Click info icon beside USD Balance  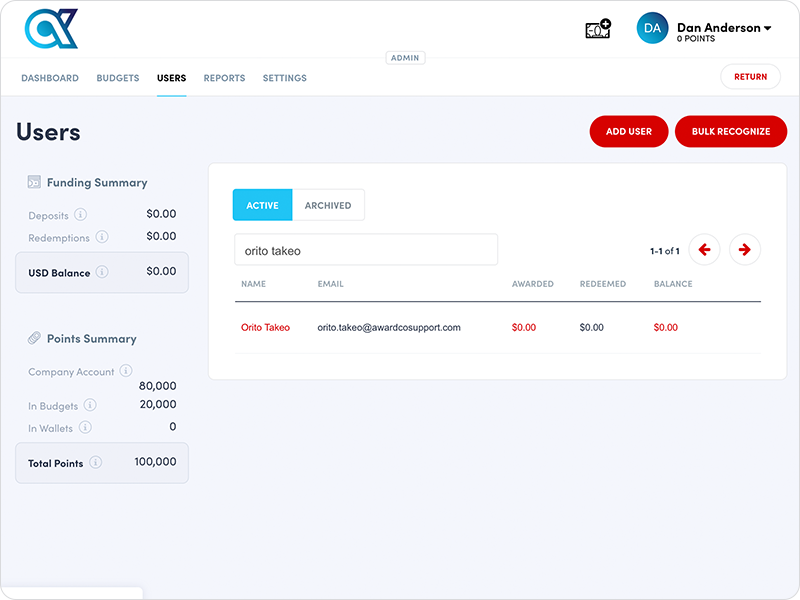coord(103,272)
